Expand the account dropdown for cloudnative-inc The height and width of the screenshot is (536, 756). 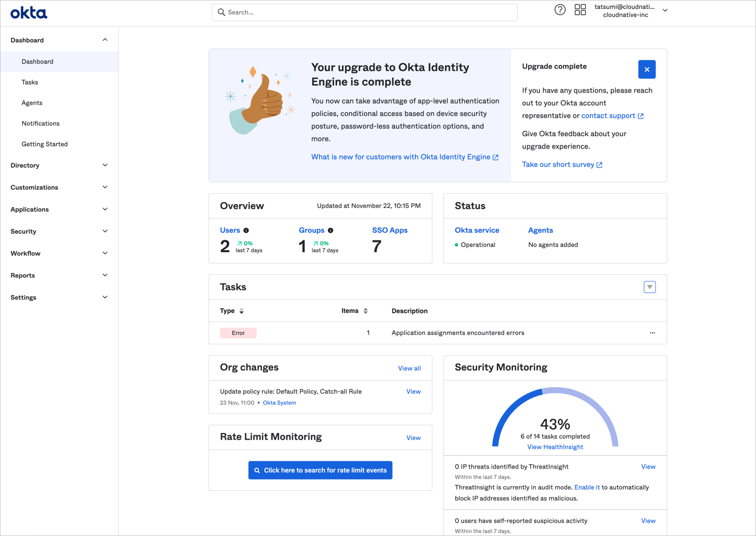pos(665,10)
